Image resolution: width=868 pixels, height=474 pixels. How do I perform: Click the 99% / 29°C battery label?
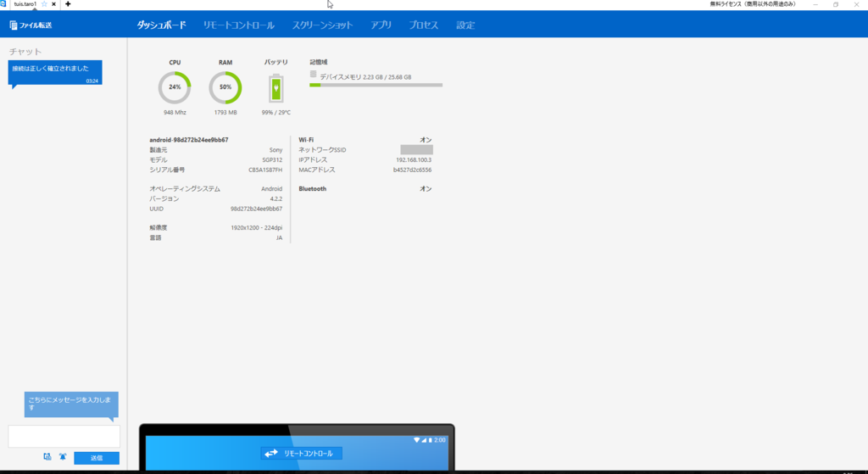tap(276, 113)
